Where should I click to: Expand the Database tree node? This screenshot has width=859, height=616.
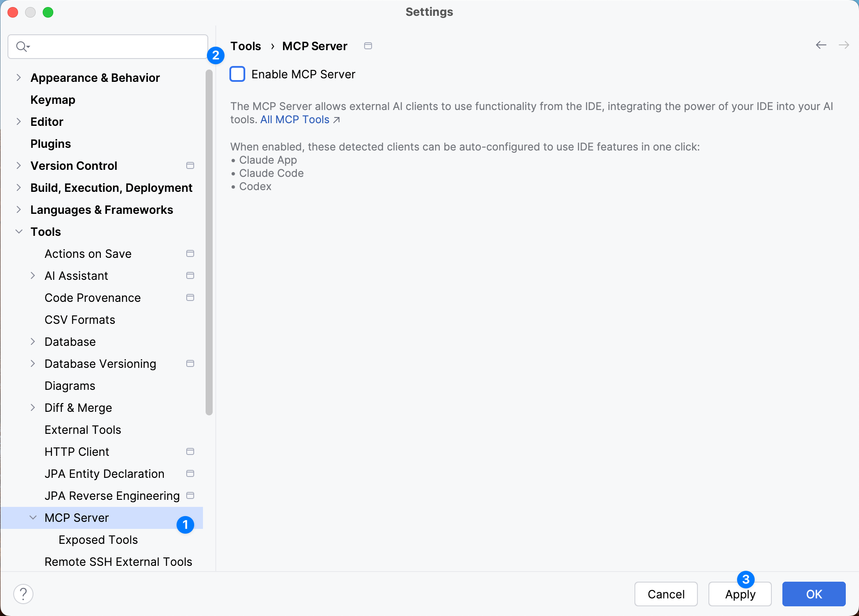pos(33,341)
